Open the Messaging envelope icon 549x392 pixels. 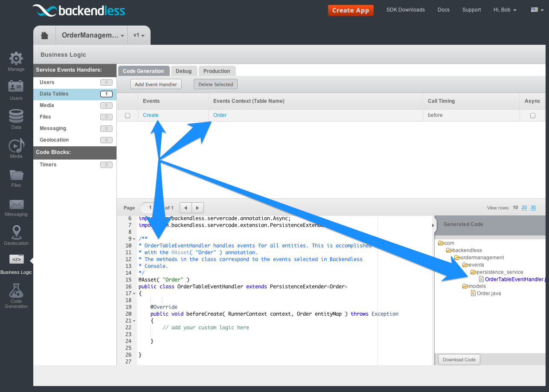pos(16,204)
